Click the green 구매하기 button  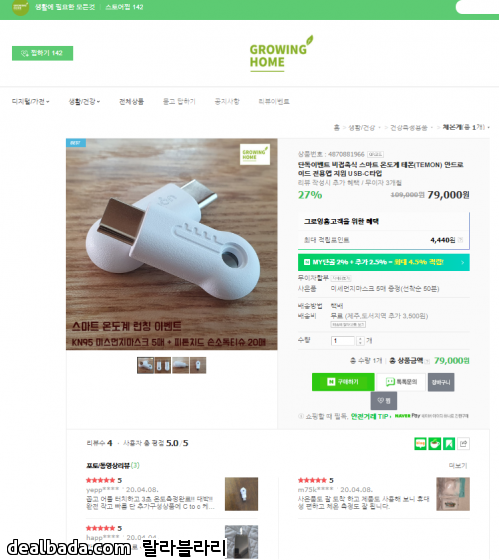click(343, 382)
